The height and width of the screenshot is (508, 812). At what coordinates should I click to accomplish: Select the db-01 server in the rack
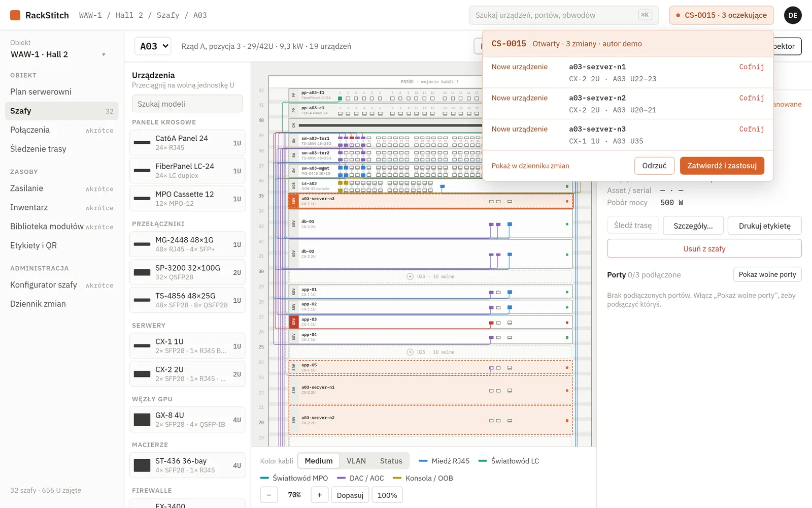pyautogui.click(x=430, y=224)
